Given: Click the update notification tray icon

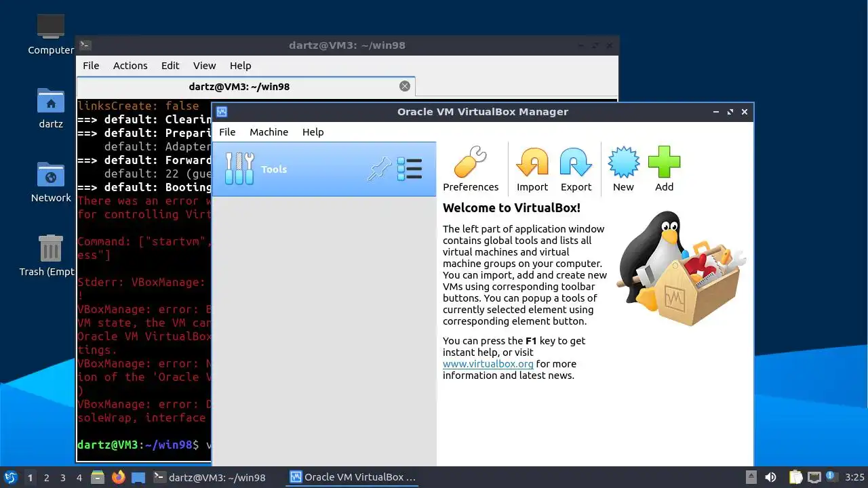Looking at the screenshot, I should [x=831, y=477].
